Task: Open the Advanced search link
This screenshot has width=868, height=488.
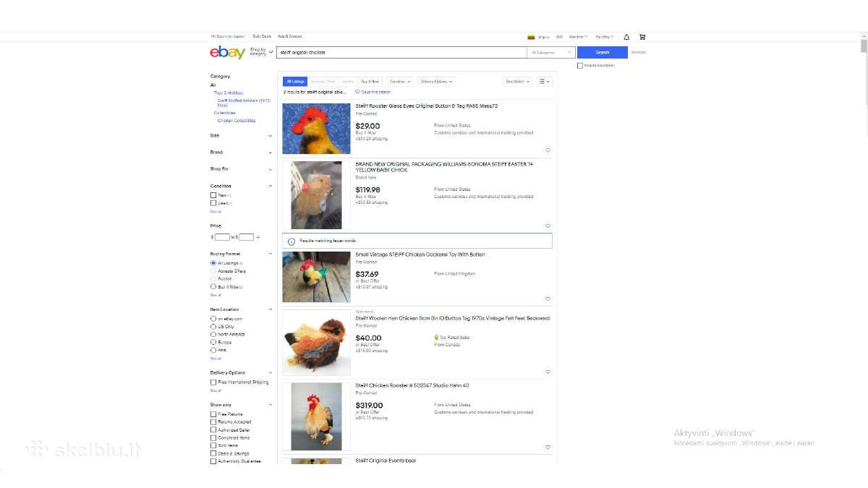Action: 638,53
